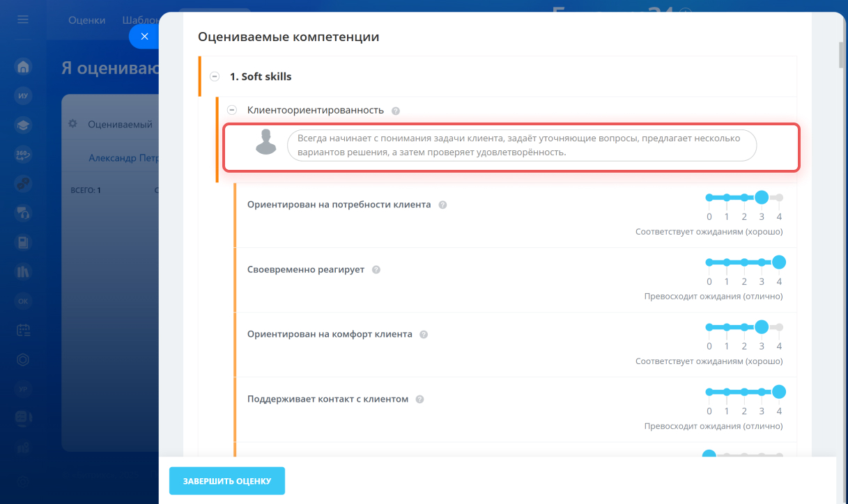This screenshot has height=504, width=848.
Task: Set Своевременно реагирует rating to 2
Action: pos(744,262)
